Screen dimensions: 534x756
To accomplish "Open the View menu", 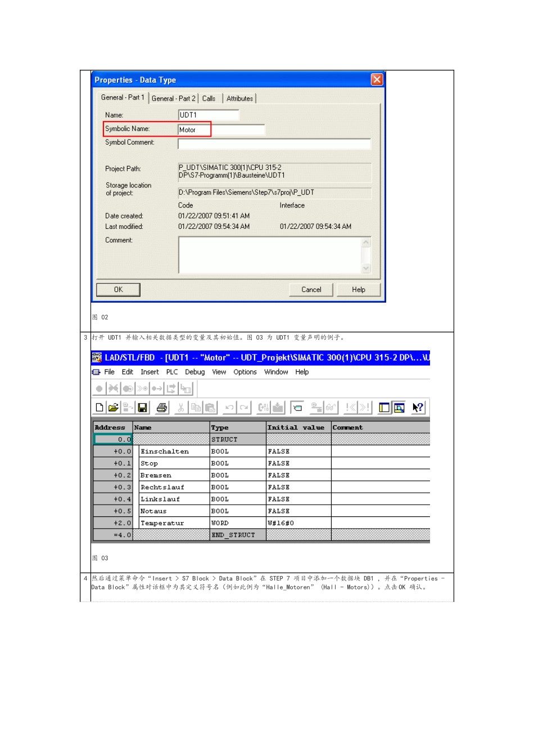I will pos(219,372).
